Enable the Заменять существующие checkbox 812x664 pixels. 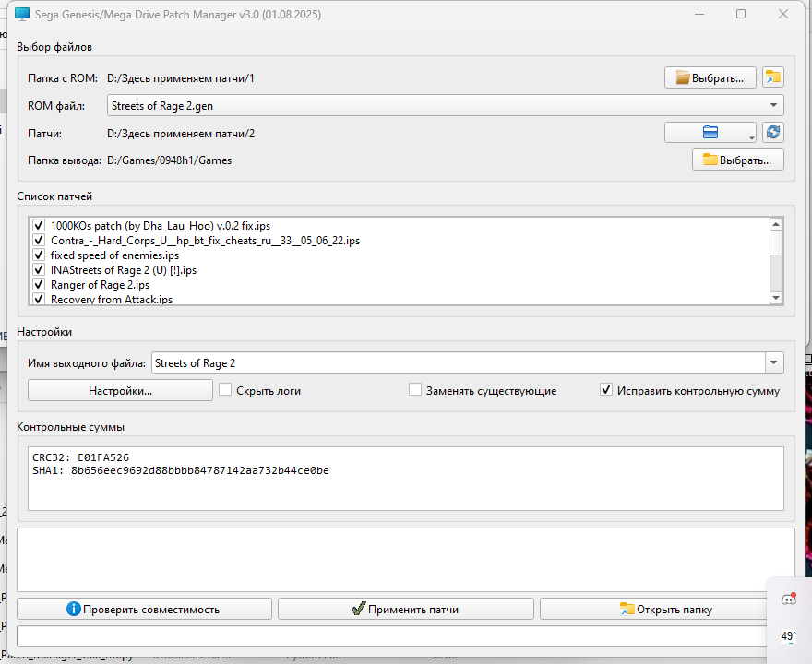click(x=415, y=390)
